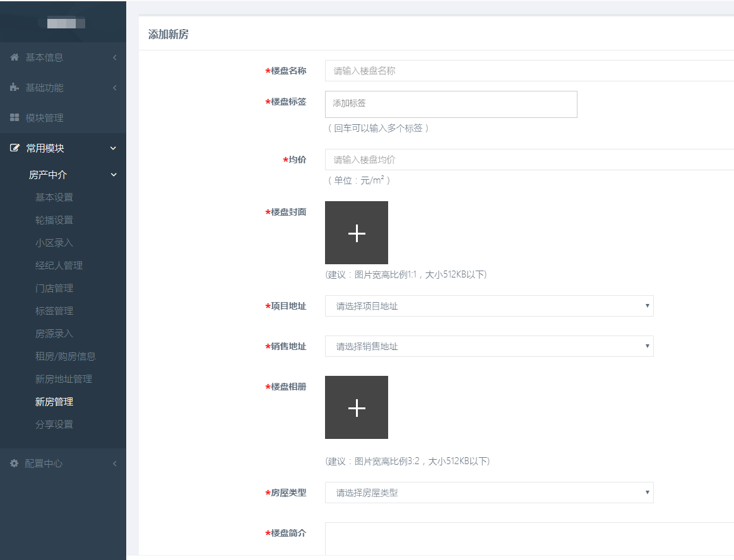Open the 房屋类型 dropdown
This screenshot has width=734, height=560.
click(x=489, y=493)
